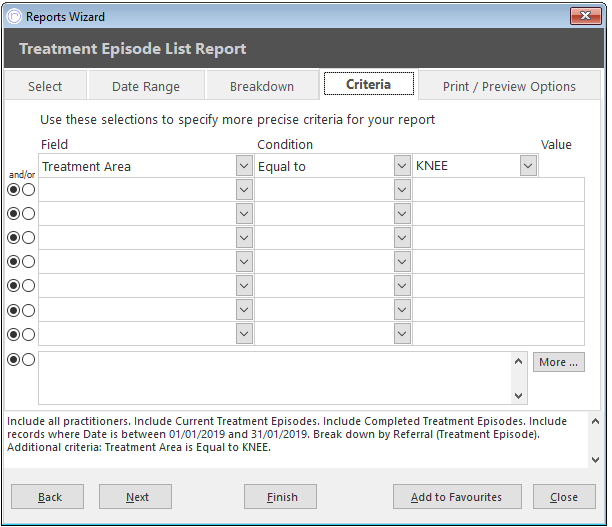Select the 'and' radio for fourth criteria row
Image resolution: width=612 pixels, height=527 pixels.
tap(14, 237)
